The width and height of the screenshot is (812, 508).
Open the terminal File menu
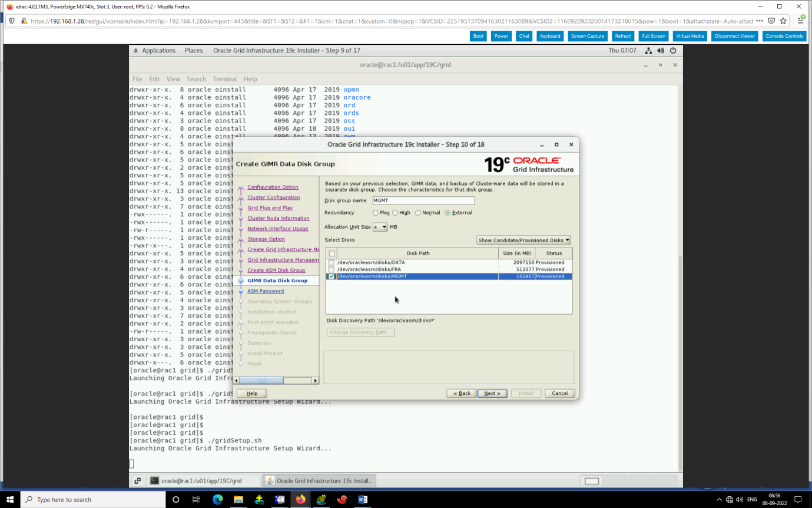(137, 79)
